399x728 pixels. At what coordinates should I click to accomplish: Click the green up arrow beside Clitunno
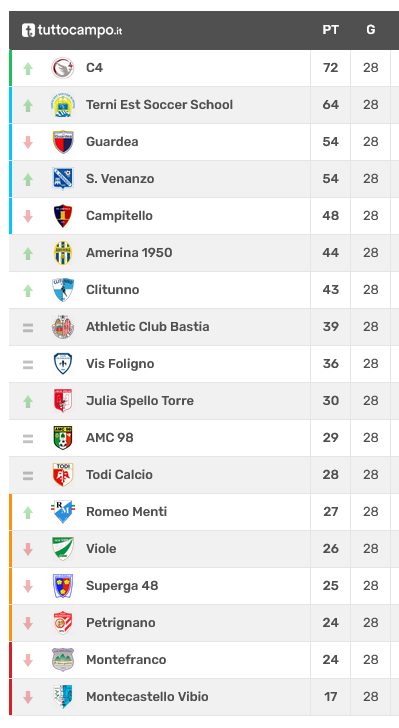(28, 291)
